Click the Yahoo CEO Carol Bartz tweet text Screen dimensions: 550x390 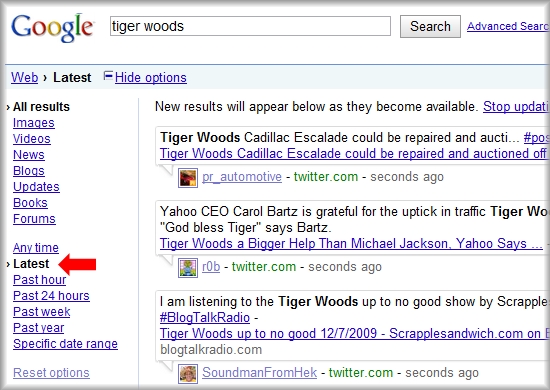coord(354,220)
